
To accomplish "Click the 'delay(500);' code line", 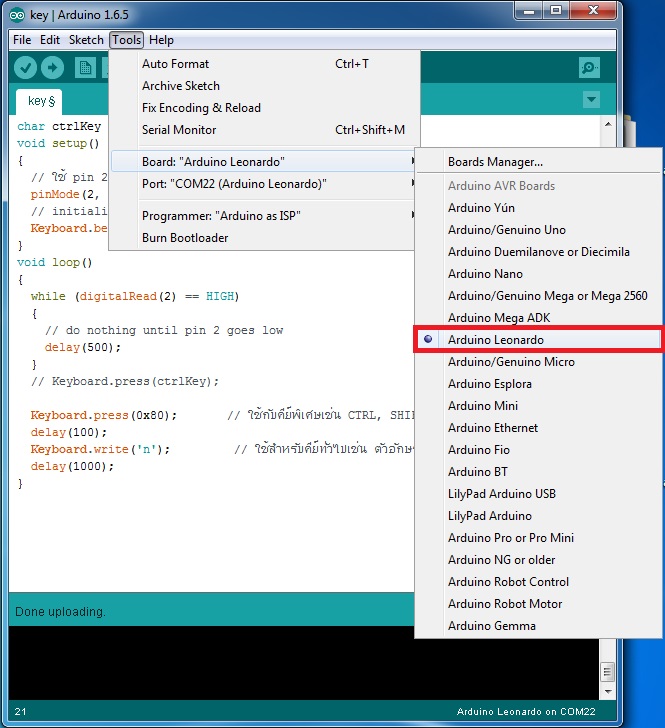I will tap(83, 347).
